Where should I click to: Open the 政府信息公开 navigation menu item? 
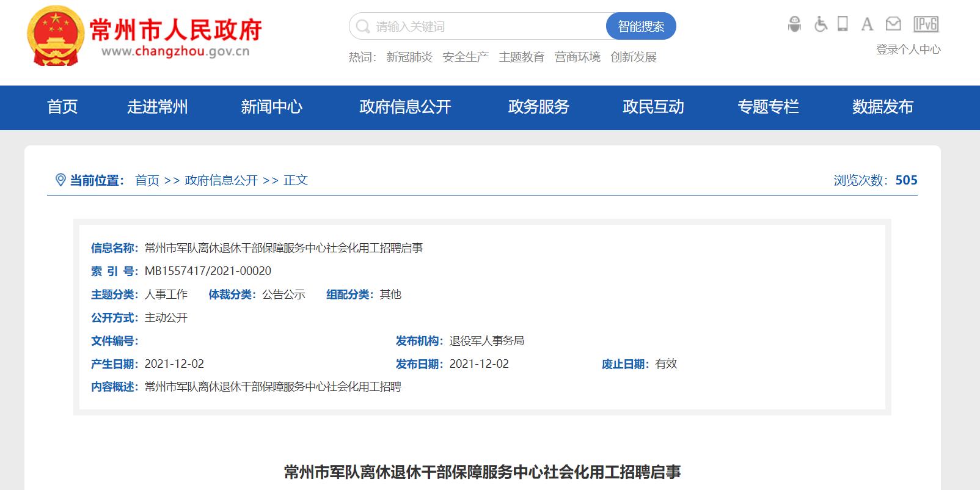(x=405, y=107)
